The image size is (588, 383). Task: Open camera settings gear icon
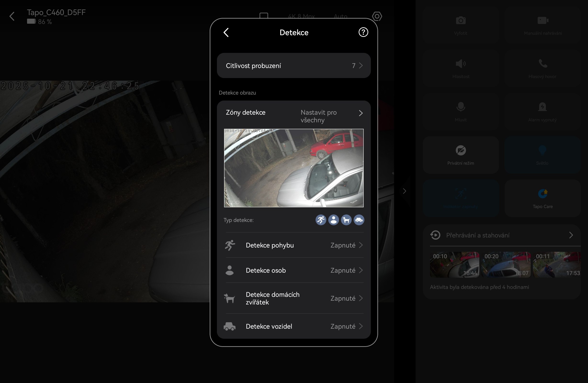pos(377,16)
